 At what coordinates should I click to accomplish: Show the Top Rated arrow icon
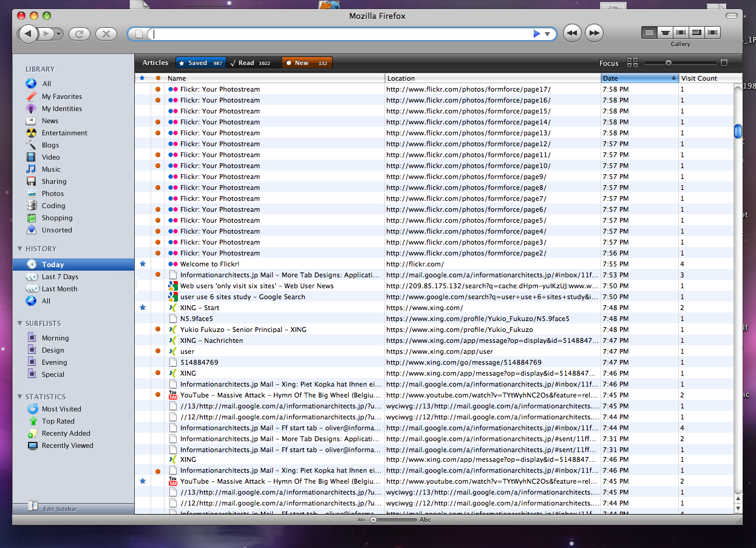coord(33,421)
